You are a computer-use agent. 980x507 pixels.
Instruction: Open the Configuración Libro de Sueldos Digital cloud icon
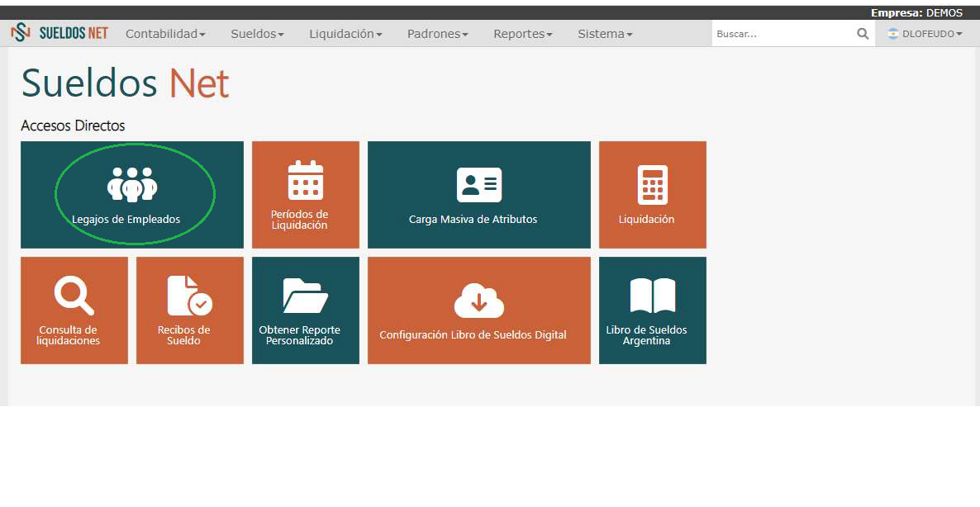[x=479, y=301]
